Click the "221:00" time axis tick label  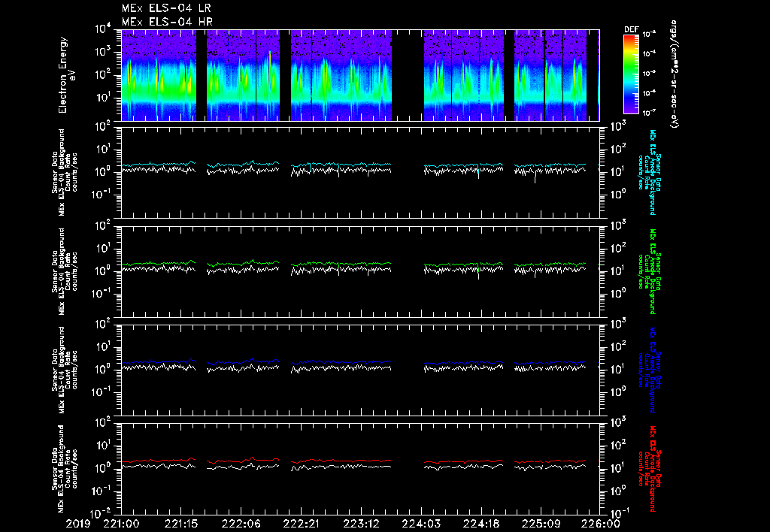tap(121, 524)
